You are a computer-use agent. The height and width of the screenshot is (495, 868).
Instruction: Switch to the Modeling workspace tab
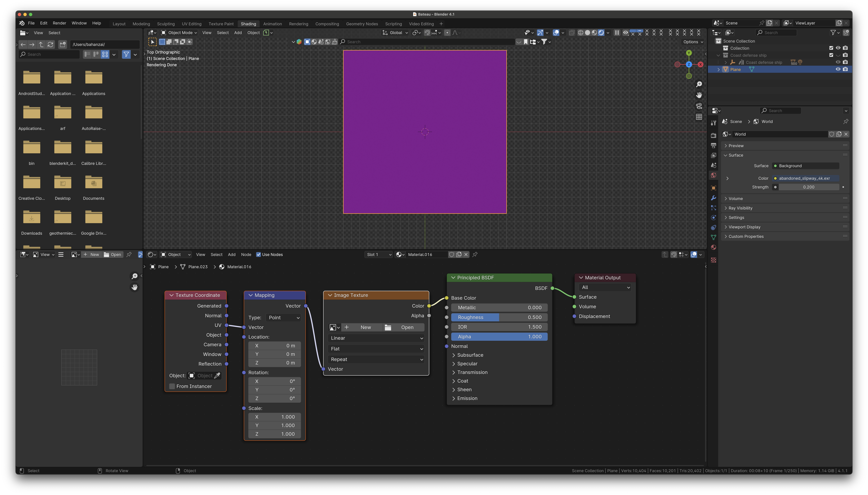pos(141,24)
